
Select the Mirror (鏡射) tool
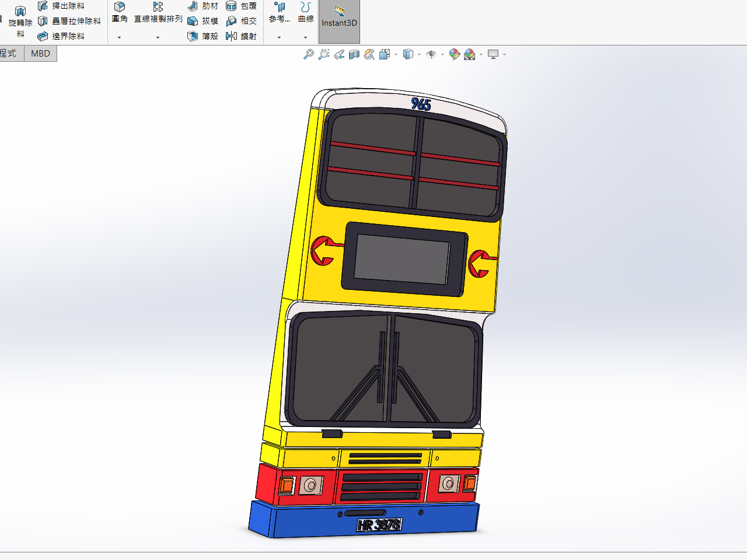point(241,36)
